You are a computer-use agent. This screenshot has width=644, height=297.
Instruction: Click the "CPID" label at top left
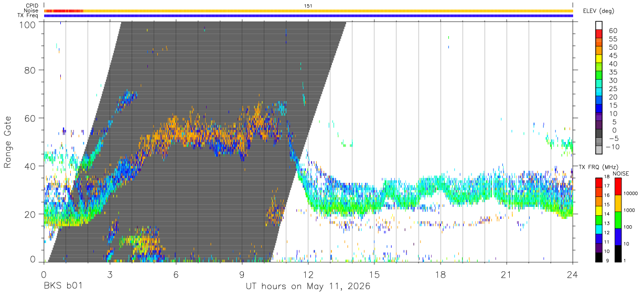pyautogui.click(x=33, y=6)
